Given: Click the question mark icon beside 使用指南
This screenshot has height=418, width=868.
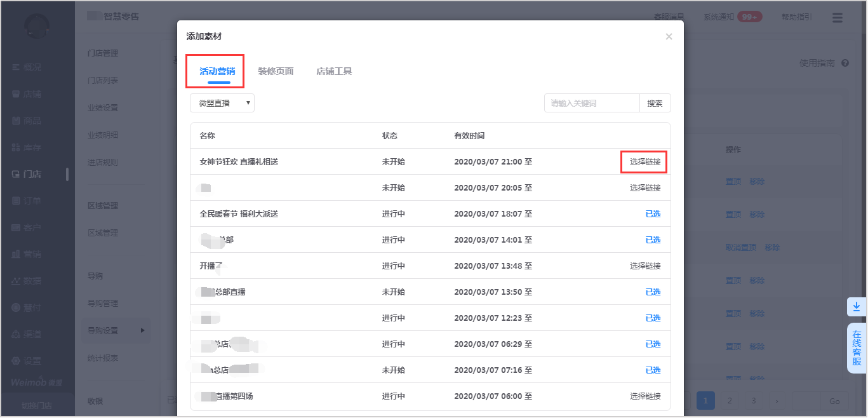Looking at the screenshot, I should (845, 63).
